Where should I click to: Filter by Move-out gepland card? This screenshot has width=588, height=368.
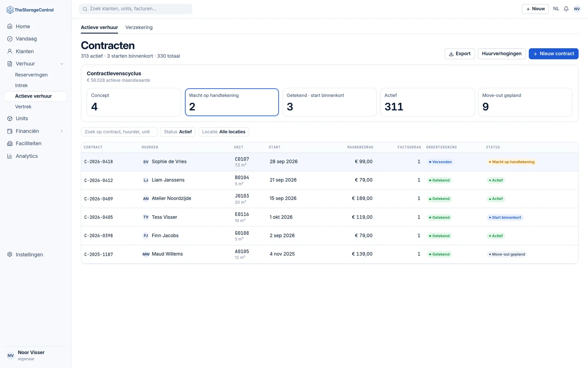coord(525,102)
